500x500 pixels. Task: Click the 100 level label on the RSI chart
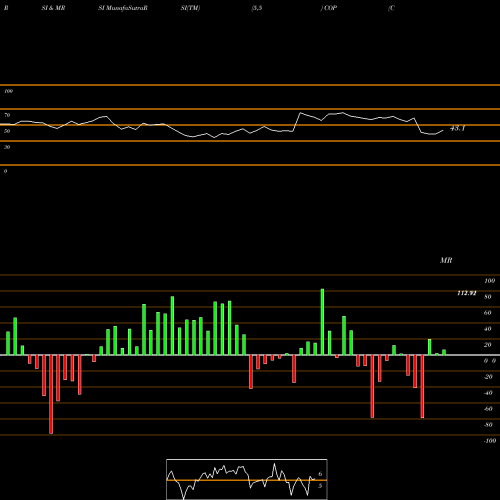coord(8,91)
